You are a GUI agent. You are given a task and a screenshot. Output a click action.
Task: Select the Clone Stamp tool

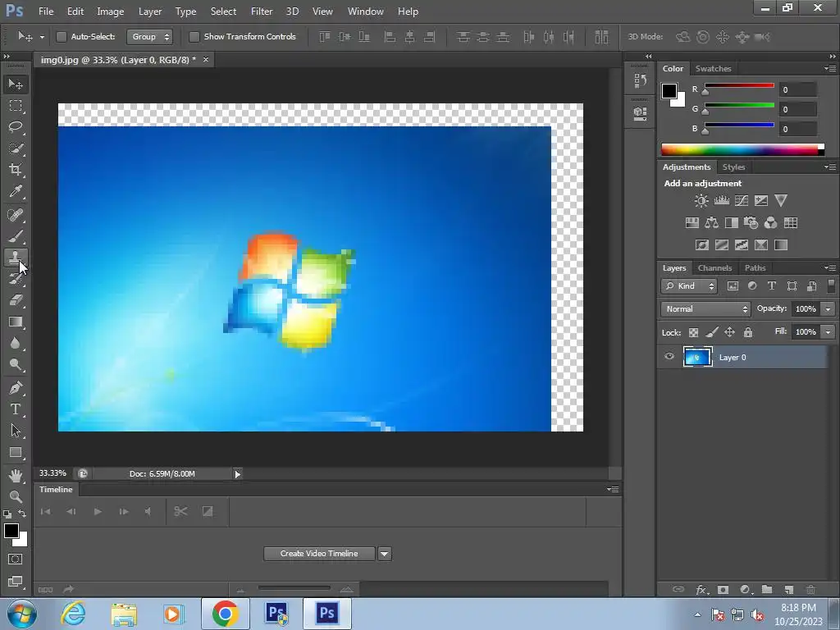(x=16, y=258)
